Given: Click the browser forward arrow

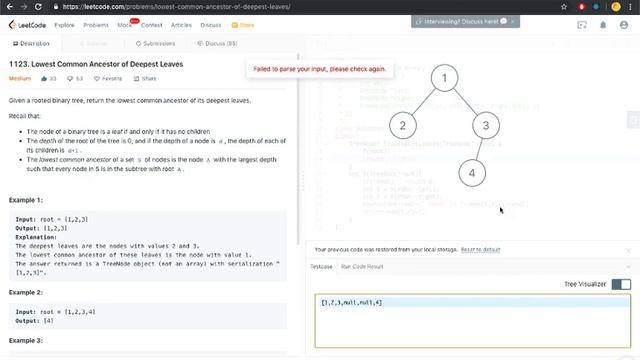Looking at the screenshot, I should tap(24, 7).
